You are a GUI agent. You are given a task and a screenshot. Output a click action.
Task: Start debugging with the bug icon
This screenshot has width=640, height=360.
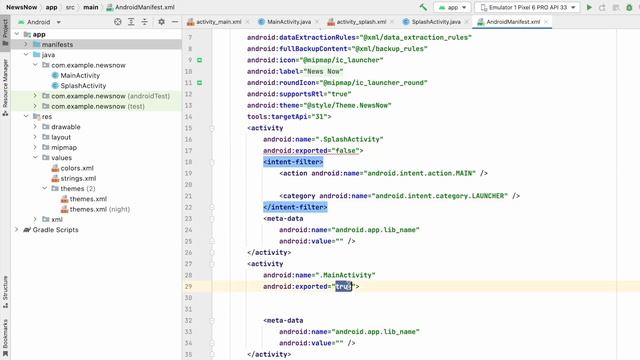click(629, 7)
